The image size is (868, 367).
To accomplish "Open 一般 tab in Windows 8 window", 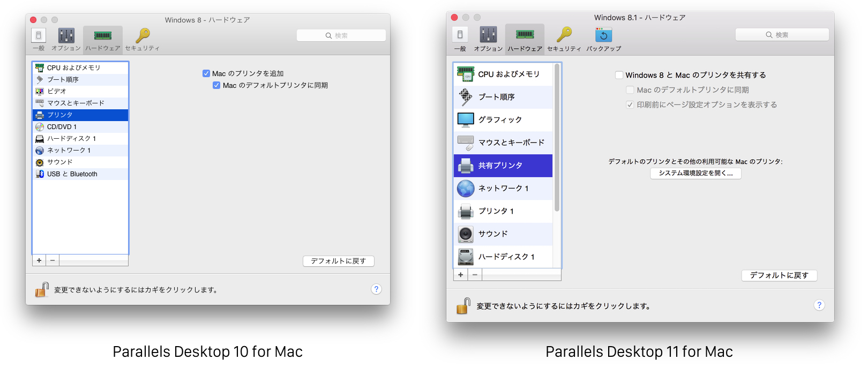I will [39, 40].
